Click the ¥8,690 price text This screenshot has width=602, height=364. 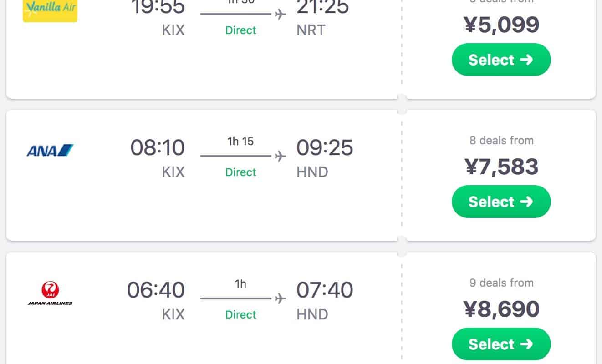(x=501, y=309)
